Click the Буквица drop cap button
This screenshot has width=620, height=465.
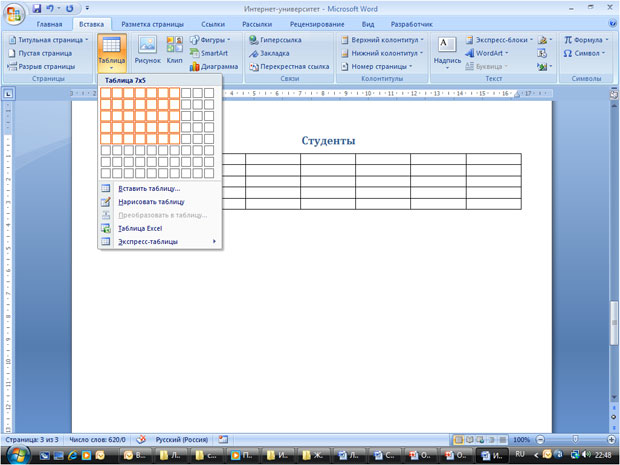(x=486, y=66)
